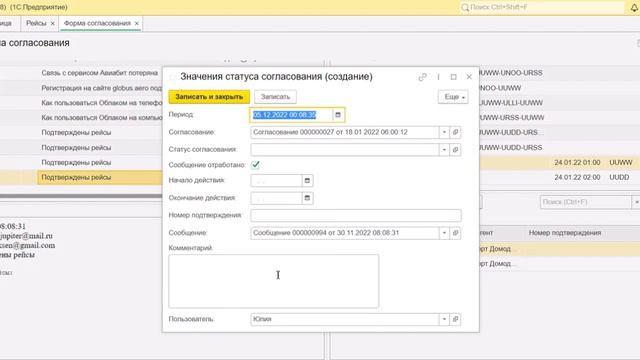Click the Записать button
The height and width of the screenshot is (360, 640).
276,97
